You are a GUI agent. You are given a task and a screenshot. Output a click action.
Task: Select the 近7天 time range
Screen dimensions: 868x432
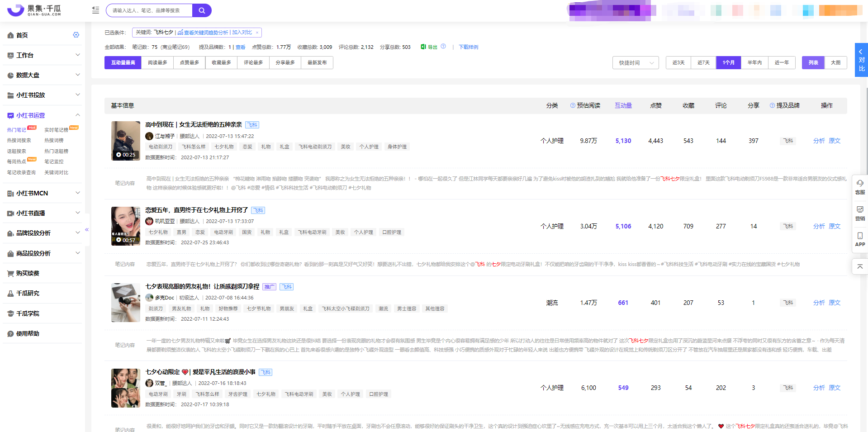(703, 63)
